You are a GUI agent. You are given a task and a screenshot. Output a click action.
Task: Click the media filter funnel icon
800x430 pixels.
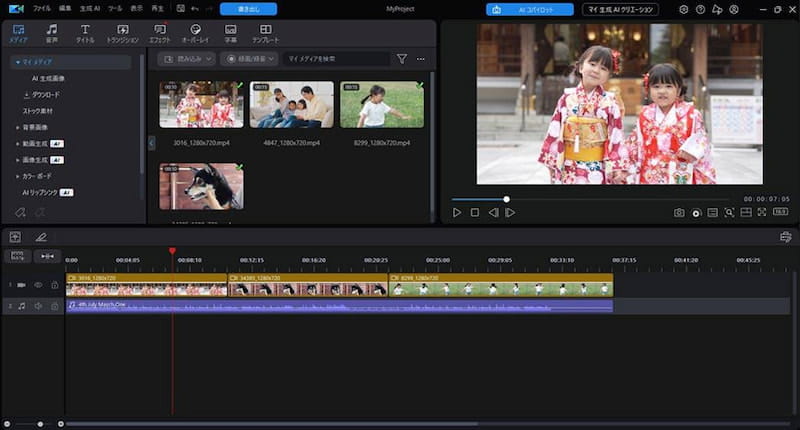click(x=402, y=59)
